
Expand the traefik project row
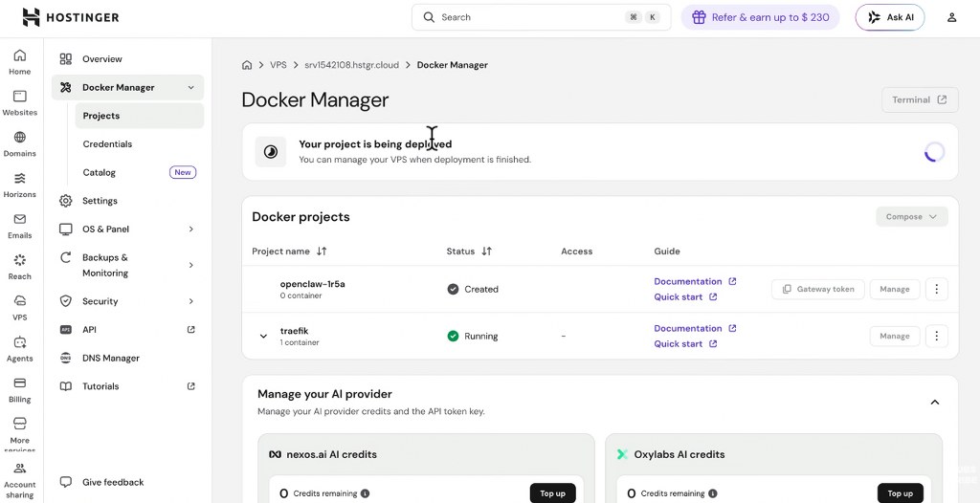[263, 337]
